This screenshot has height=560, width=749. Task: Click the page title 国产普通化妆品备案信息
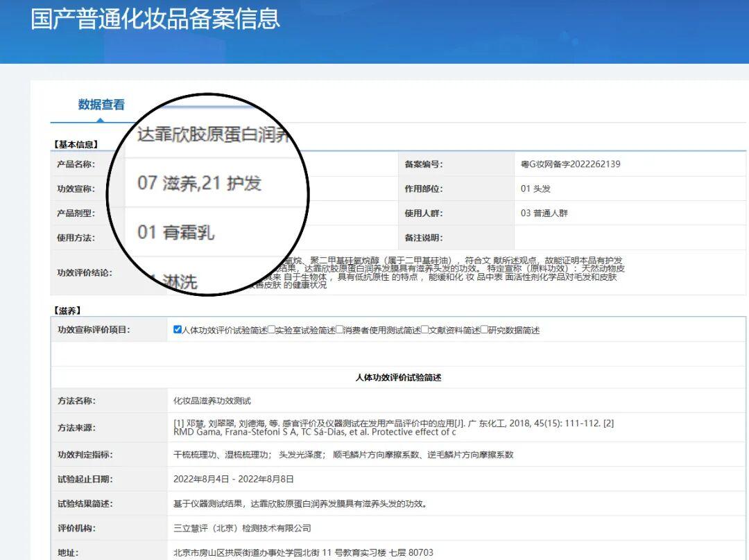point(155,19)
